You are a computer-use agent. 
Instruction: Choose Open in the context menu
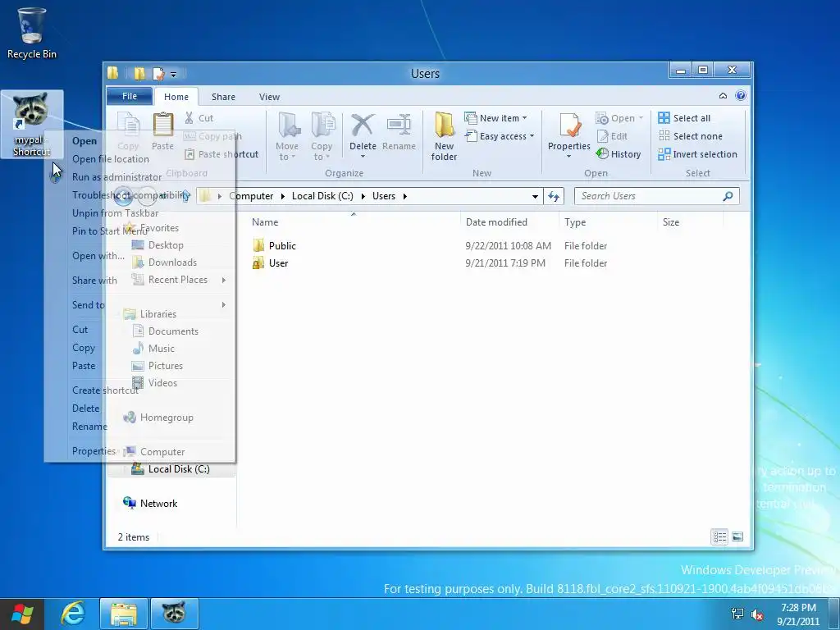click(x=84, y=141)
